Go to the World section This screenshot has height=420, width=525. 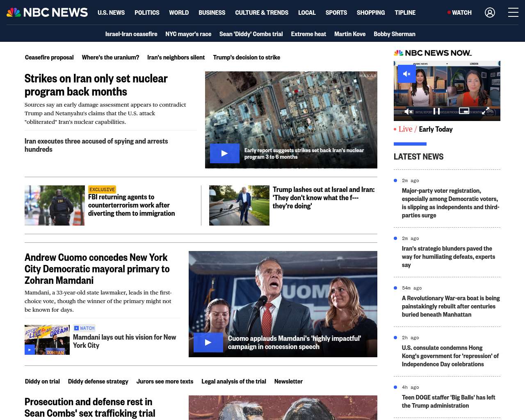pyautogui.click(x=179, y=13)
